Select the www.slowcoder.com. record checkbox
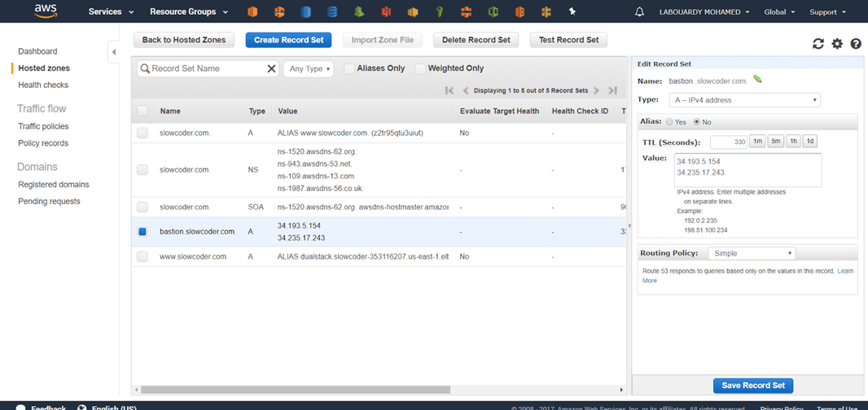The image size is (868, 410). pyautogui.click(x=142, y=257)
